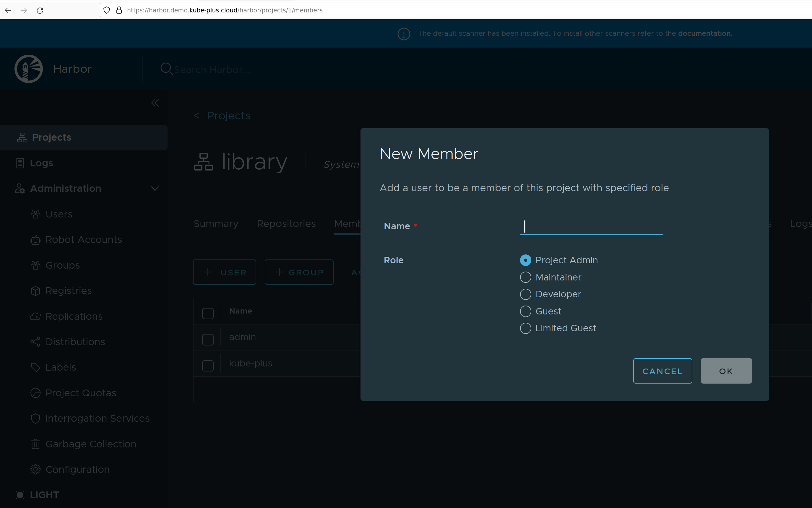The height and width of the screenshot is (508, 812).
Task: Click the Groups icon in sidebar
Action: click(35, 265)
